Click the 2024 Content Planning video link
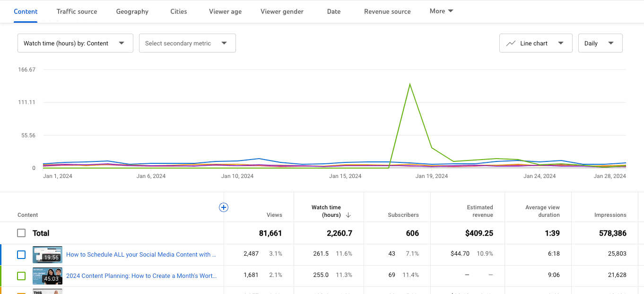Viewport: 644px width, 294px height. click(x=141, y=276)
